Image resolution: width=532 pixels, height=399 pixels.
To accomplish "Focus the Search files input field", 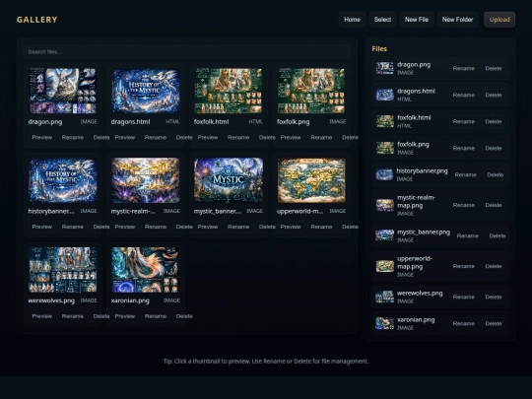I will pos(187,52).
